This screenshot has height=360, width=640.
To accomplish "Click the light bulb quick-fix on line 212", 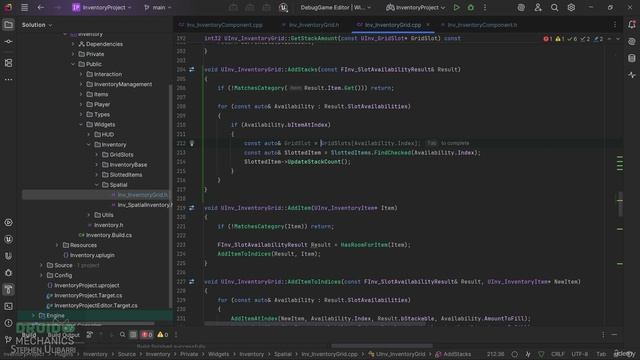I will coord(192,143).
